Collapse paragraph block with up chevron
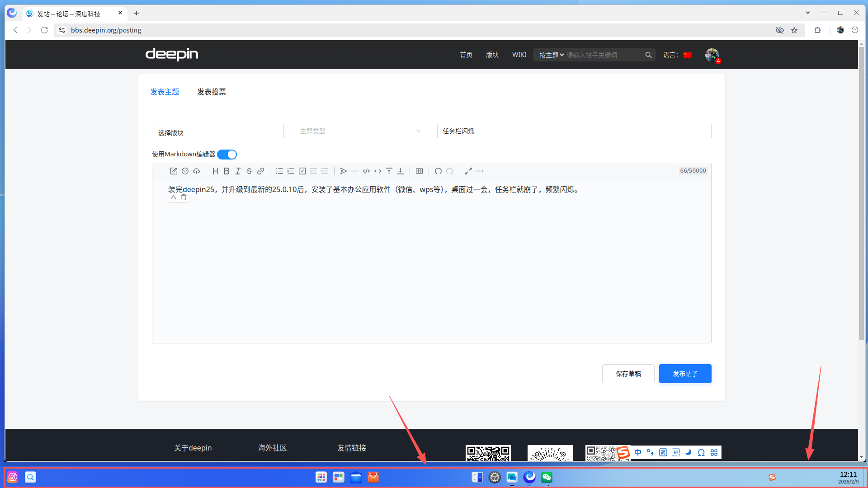The width and height of the screenshot is (868, 488). click(173, 197)
